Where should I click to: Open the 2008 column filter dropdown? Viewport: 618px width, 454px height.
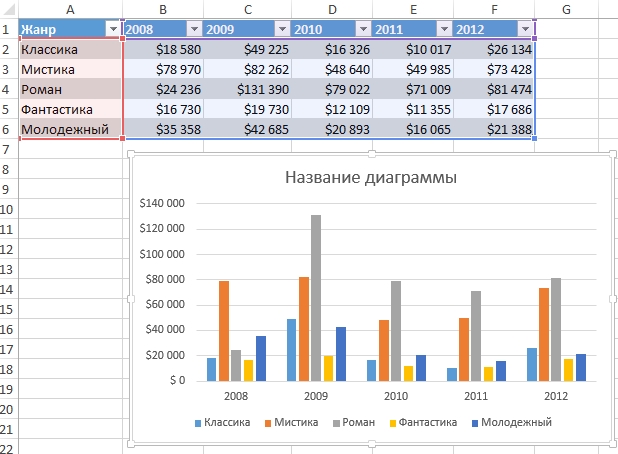[x=194, y=30]
